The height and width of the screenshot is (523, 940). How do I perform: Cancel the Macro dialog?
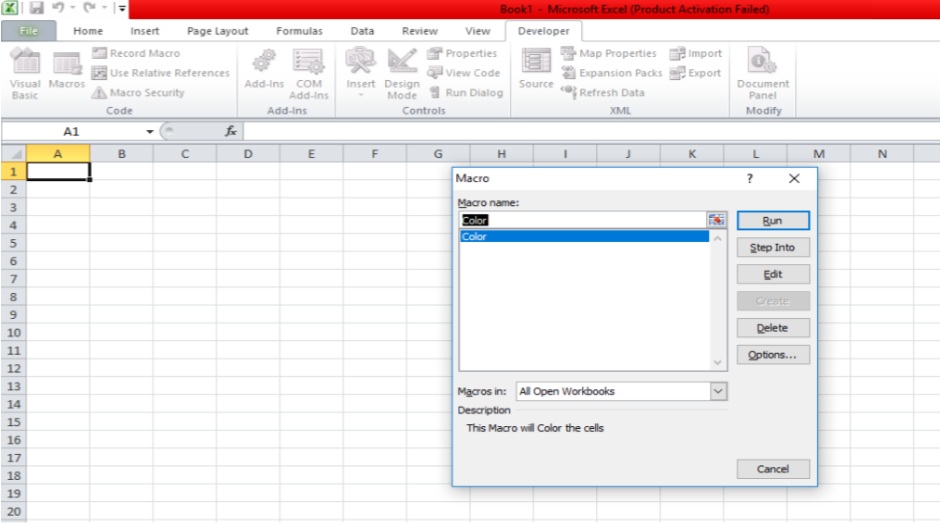click(x=773, y=469)
